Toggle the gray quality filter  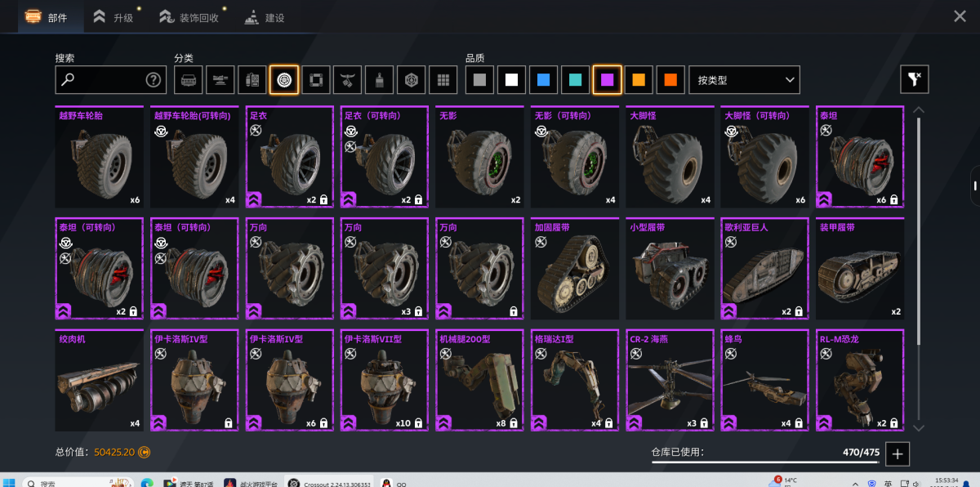(479, 80)
